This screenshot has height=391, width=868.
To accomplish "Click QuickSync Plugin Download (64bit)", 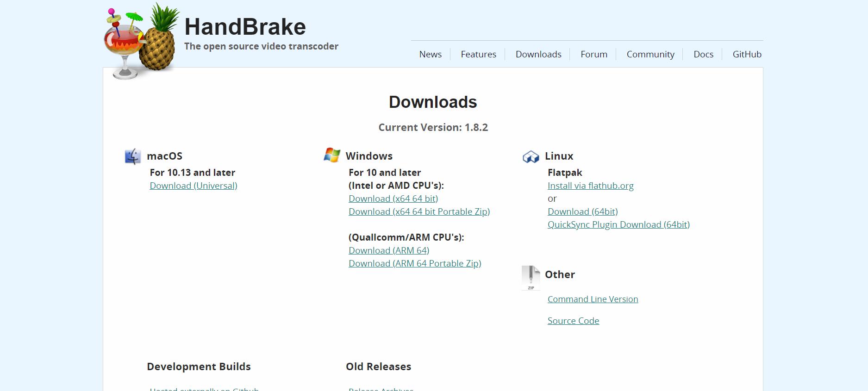I will (x=619, y=224).
